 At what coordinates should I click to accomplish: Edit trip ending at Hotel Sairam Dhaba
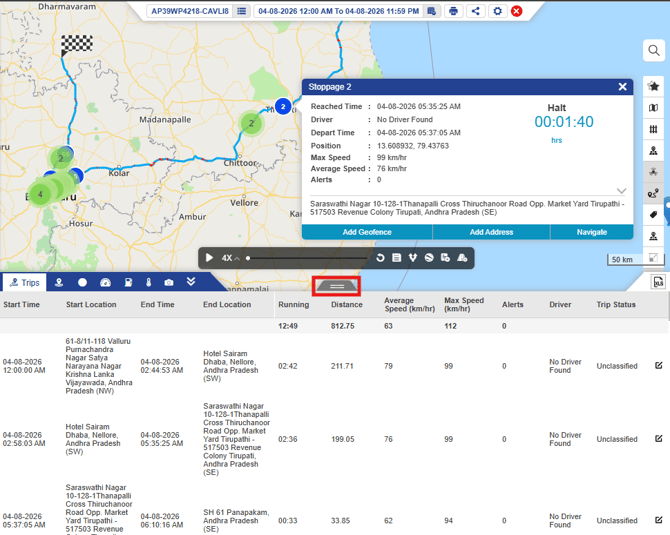(x=658, y=365)
